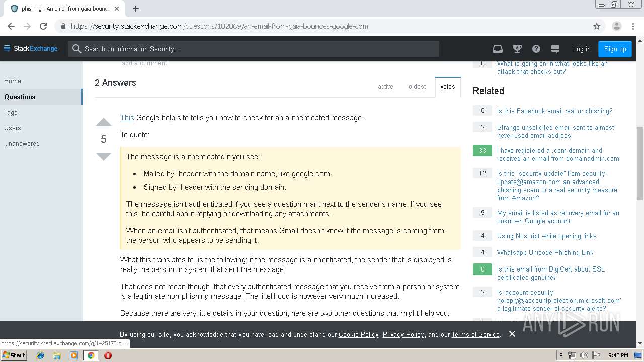The width and height of the screenshot is (644, 362).
Task: Switch to Chrome in taskbar
Action: coord(91,355)
